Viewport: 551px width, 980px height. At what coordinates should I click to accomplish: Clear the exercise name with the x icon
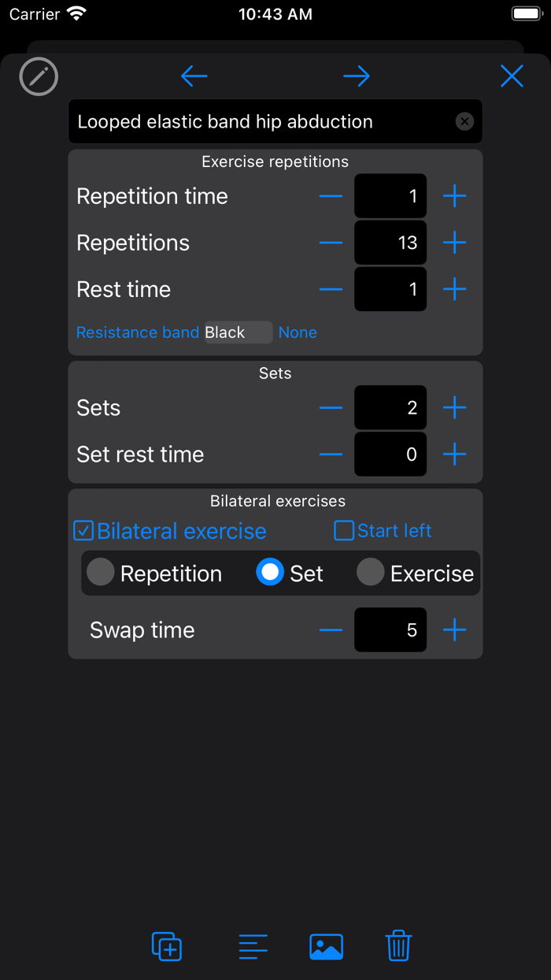464,121
